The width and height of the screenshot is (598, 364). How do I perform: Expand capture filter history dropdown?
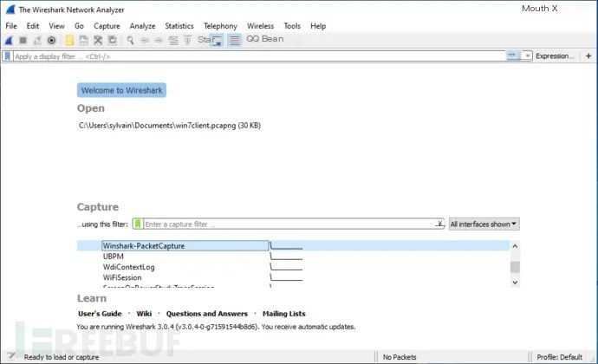coord(439,224)
